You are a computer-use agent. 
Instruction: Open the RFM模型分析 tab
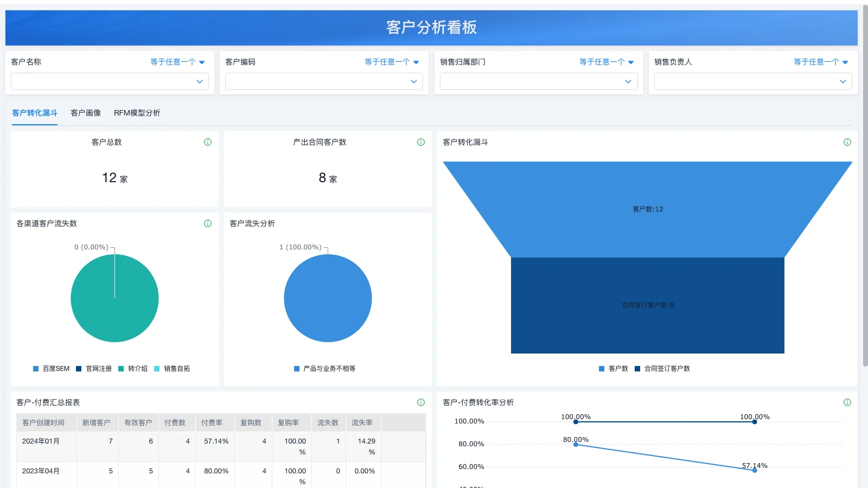137,113
